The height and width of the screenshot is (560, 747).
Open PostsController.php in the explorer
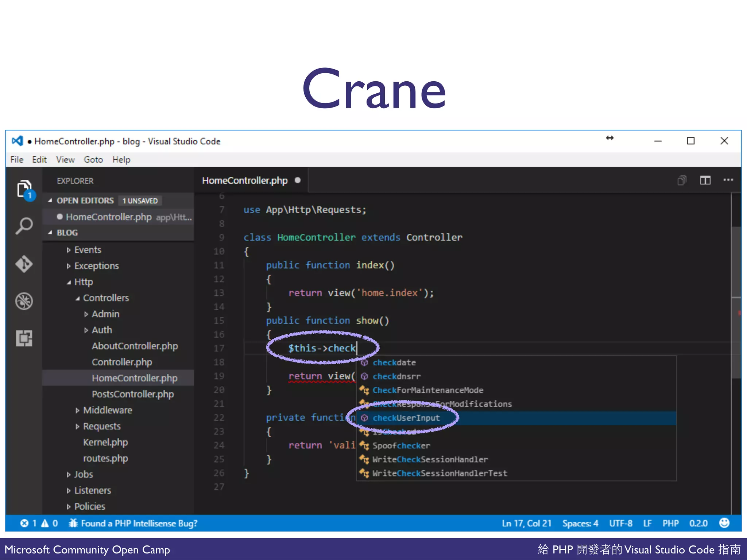pyautogui.click(x=133, y=394)
